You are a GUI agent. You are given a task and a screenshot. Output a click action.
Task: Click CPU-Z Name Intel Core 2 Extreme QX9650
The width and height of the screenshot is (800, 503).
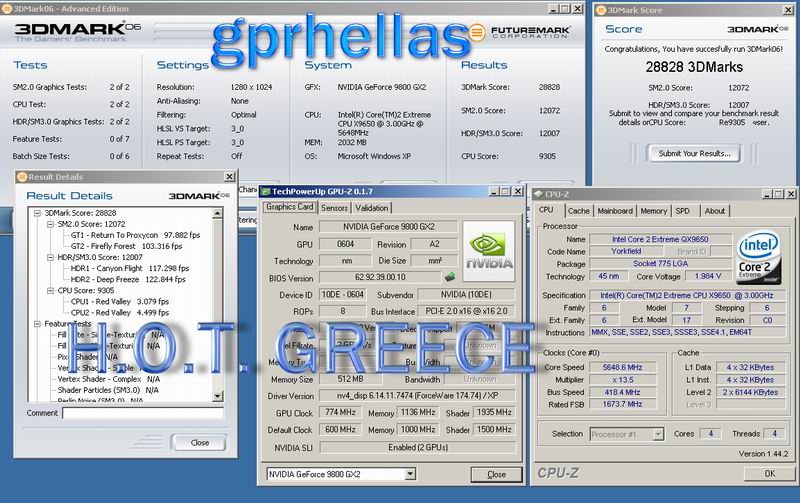pyautogui.click(x=660, y=239)
